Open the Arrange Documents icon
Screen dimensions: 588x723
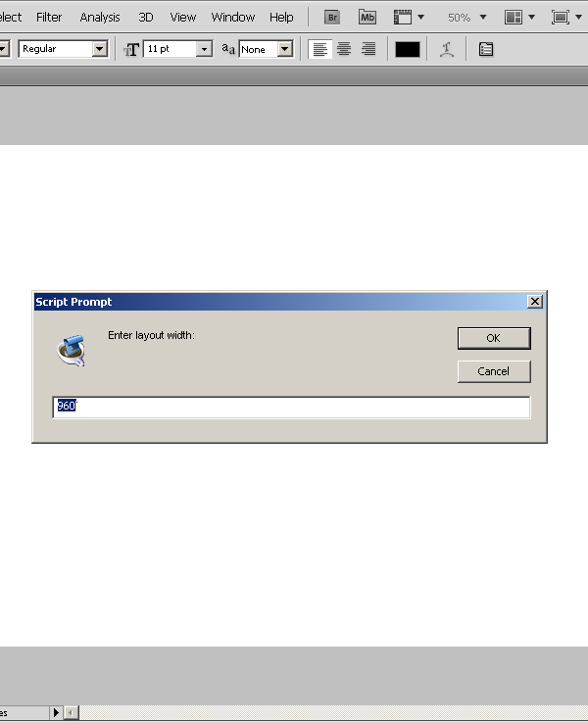(x=514, y=18)
